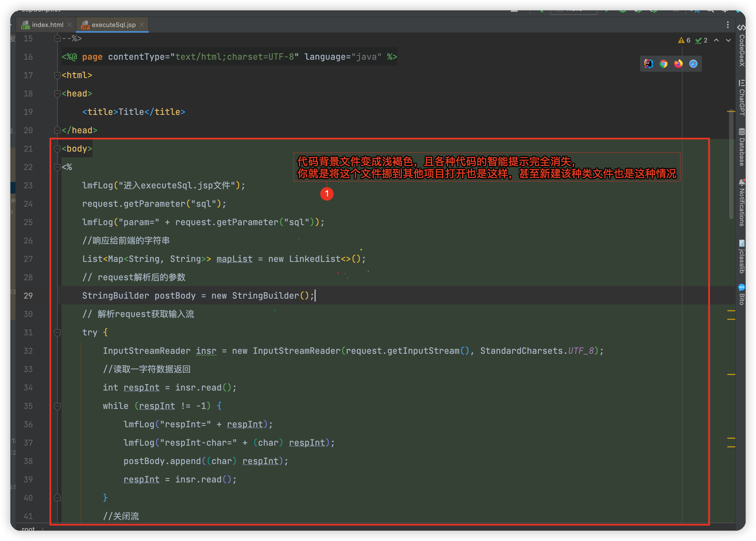This screenshot has height=541, width=756.
Task: Collapse the body tag on line 21
Action: 57,148
